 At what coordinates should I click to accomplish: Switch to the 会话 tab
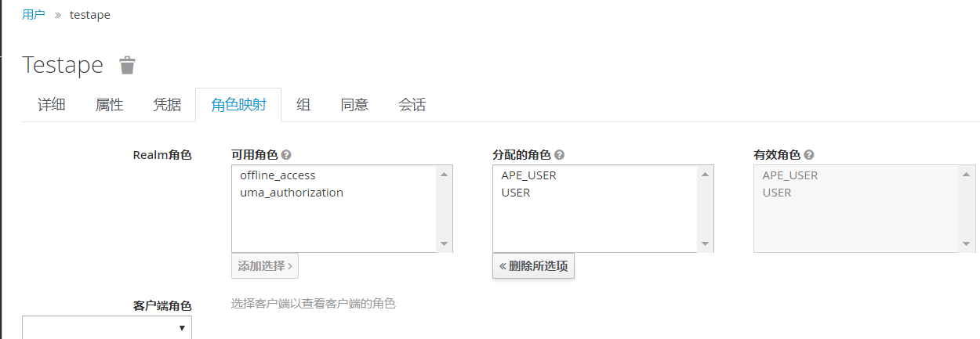(x=412, y=105)
